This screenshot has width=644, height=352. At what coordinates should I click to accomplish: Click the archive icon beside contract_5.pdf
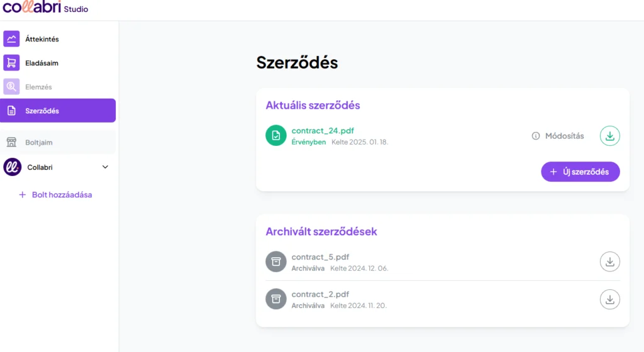276,261
